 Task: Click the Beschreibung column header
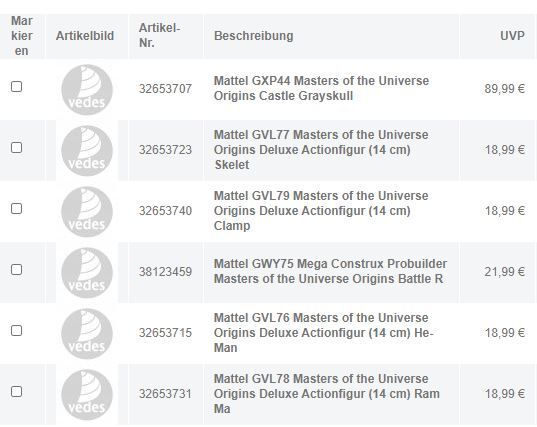pyautogui.click(x=253, y=36)
